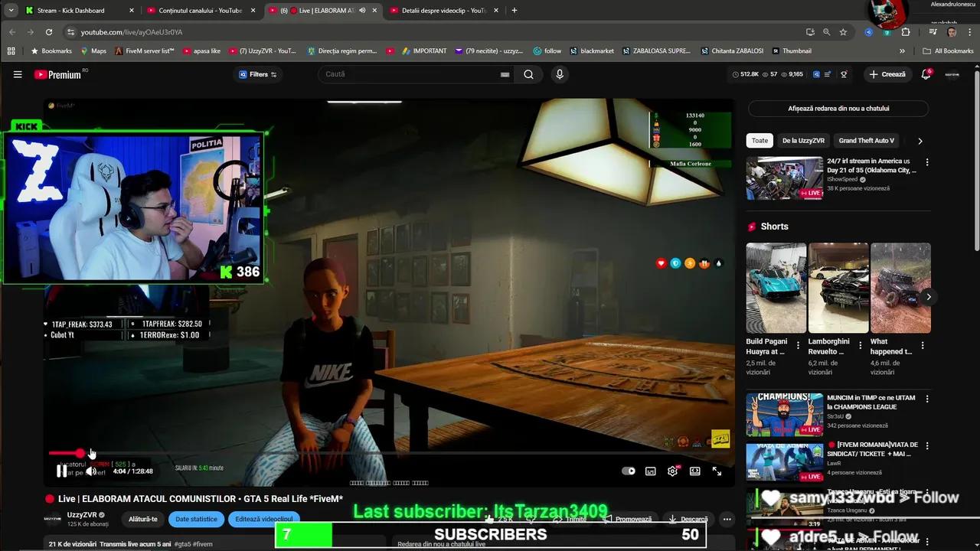The height and width of the screenshot is (551, 980).
Task: Select the Grand Theft Auto V chip
Action: [866, 141]
